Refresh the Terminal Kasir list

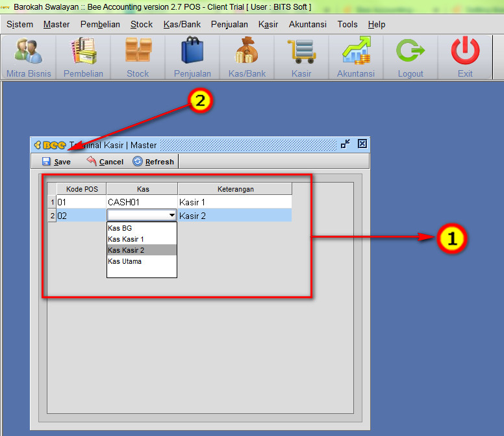coord(153,161)
